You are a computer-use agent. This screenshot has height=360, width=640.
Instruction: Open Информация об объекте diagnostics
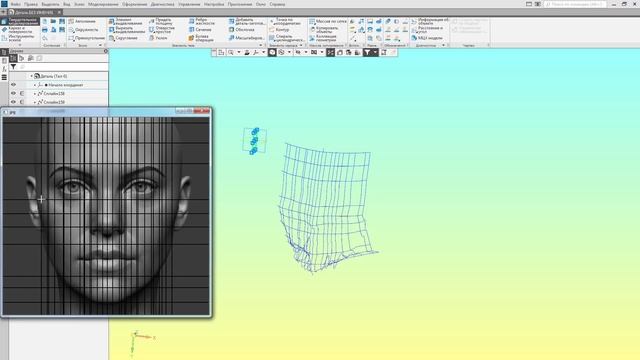pos(430,21)
